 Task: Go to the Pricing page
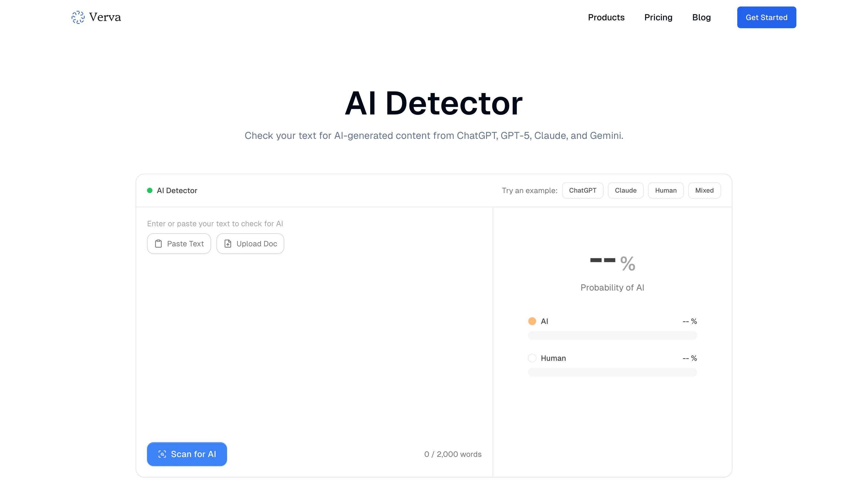658,18
